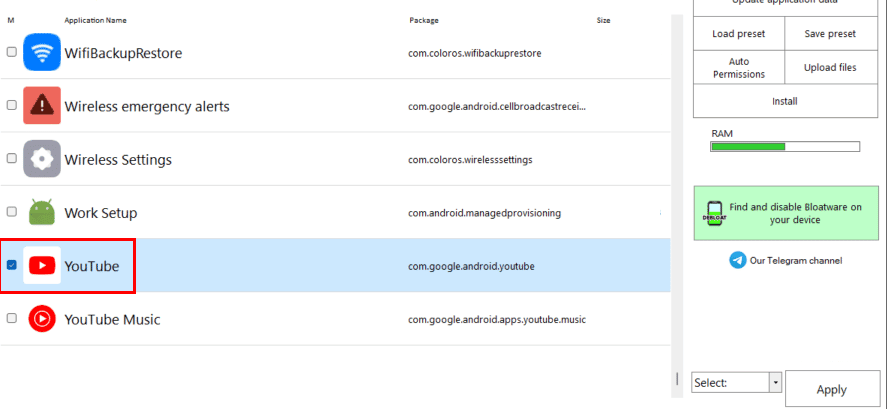Select the com.android.managedprovisioning package text
The image size is (887, 409).
[x=484, y=213]
